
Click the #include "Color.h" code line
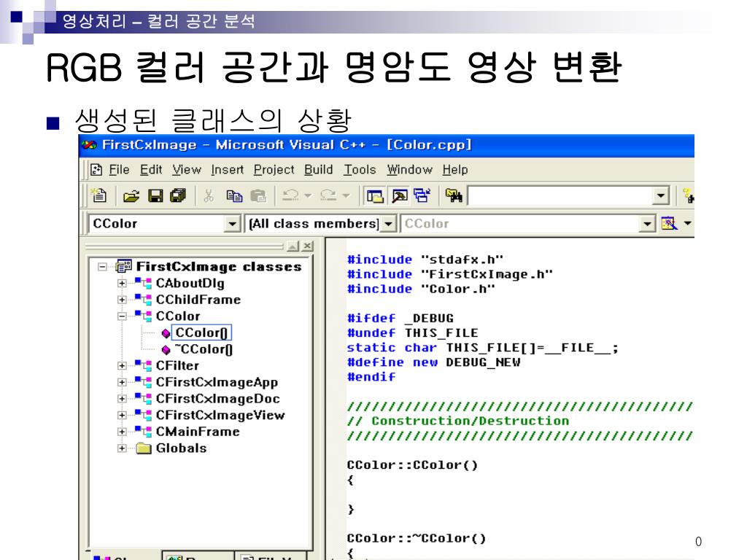tap(421, 289)
